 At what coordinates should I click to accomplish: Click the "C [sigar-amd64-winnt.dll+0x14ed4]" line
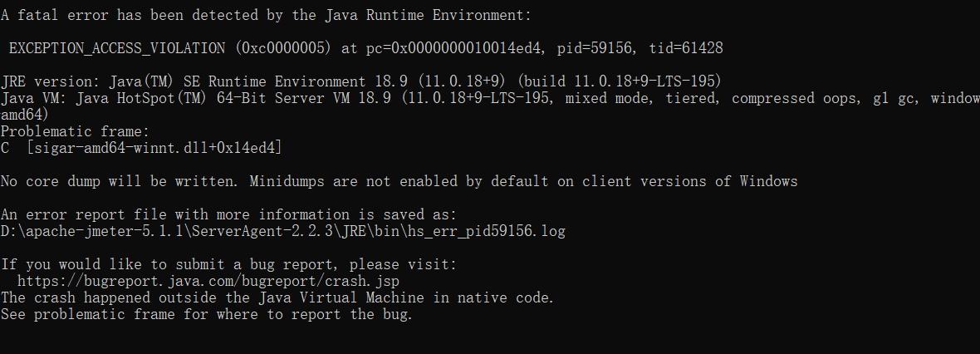pyautogui.click(x=141, y=148)
